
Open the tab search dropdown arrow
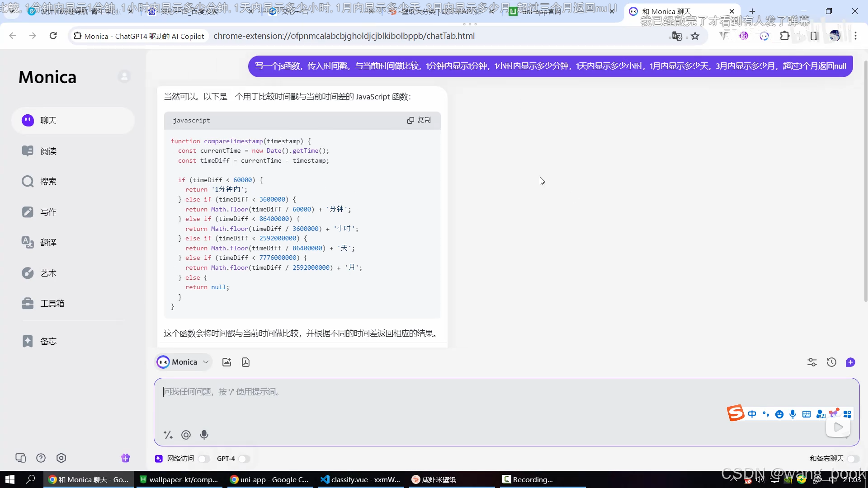point(12,11)
